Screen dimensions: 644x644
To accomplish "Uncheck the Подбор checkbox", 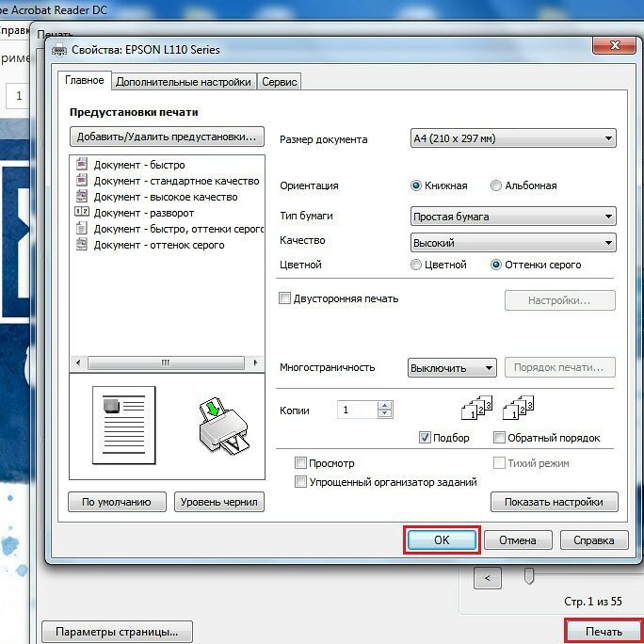I will click(425, 438).
